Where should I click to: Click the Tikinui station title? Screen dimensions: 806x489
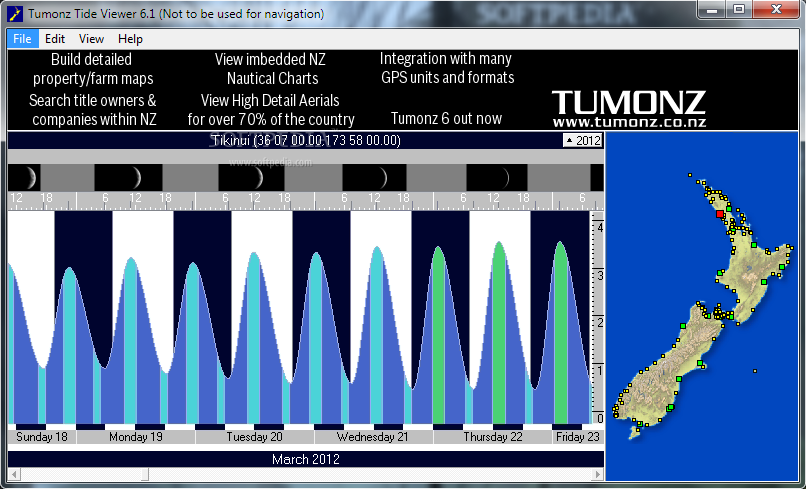pos(306,140)
